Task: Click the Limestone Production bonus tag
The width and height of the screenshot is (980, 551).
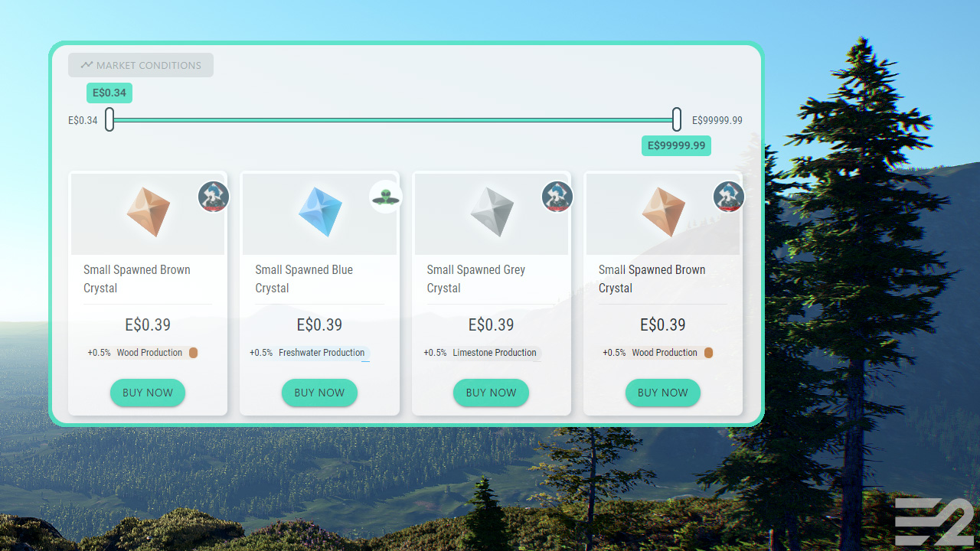Action: point(482,353)
